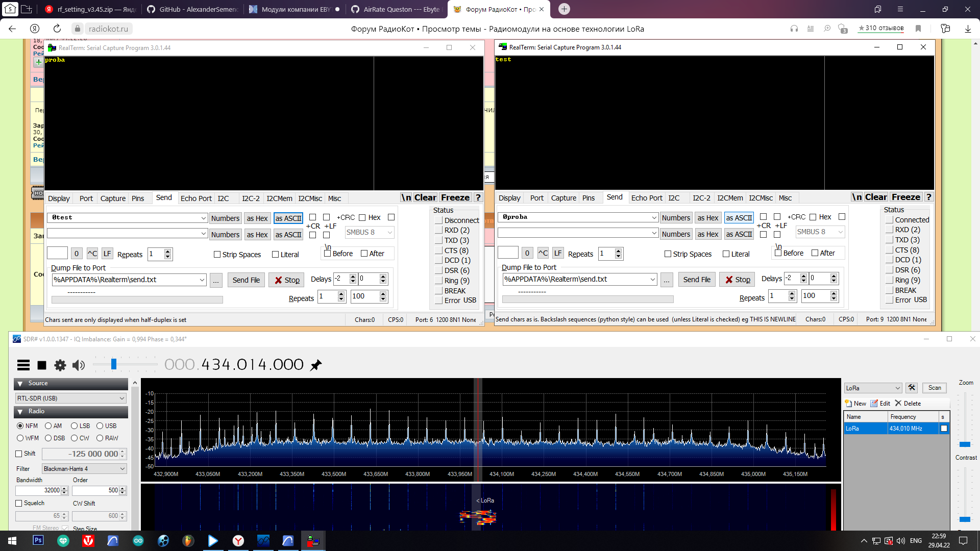This screenshot has height=551, width=980.
Task: Click the Scan button in SDR#
Action: coord(935,388)
